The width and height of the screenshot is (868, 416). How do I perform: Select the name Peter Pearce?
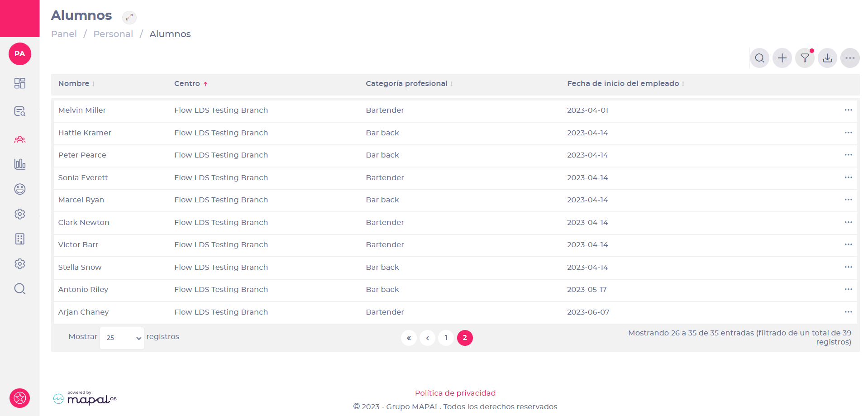point(82,155)
